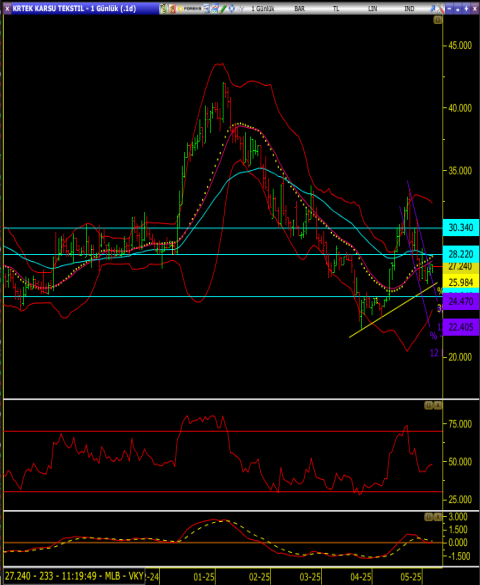Click the 30.340 cyan price level label
The image size is (480, 585).
coord(461,228)
